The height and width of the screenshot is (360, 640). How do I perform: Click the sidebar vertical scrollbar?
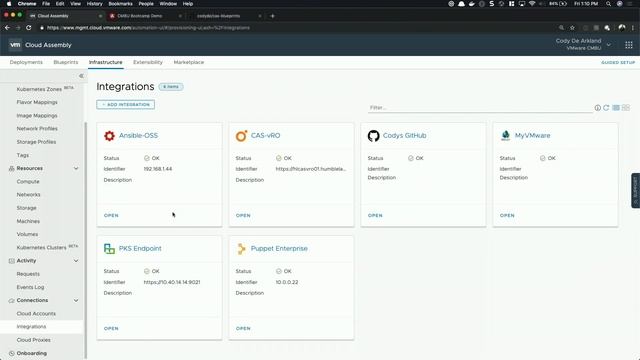[85, 240]
